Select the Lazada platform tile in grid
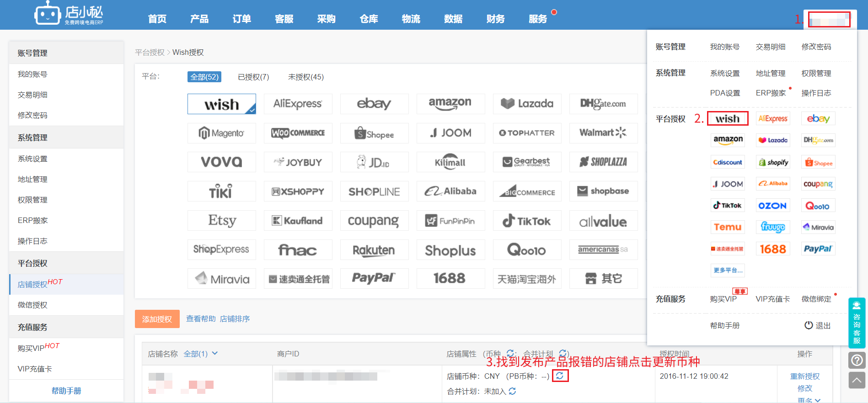The image size is (868, 403). click(x=527, y=104)
